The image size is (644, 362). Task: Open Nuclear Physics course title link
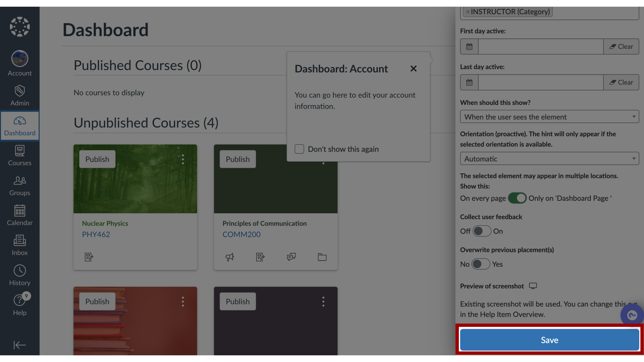[105, 223]
